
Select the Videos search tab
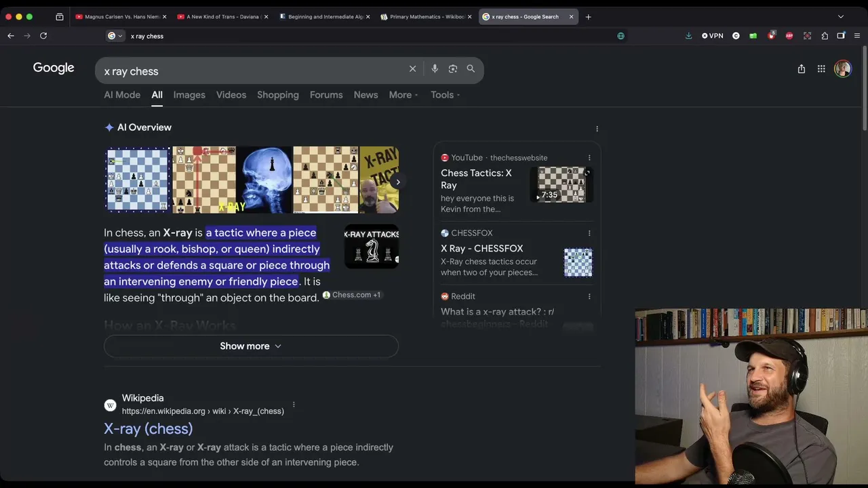[231, 95]
